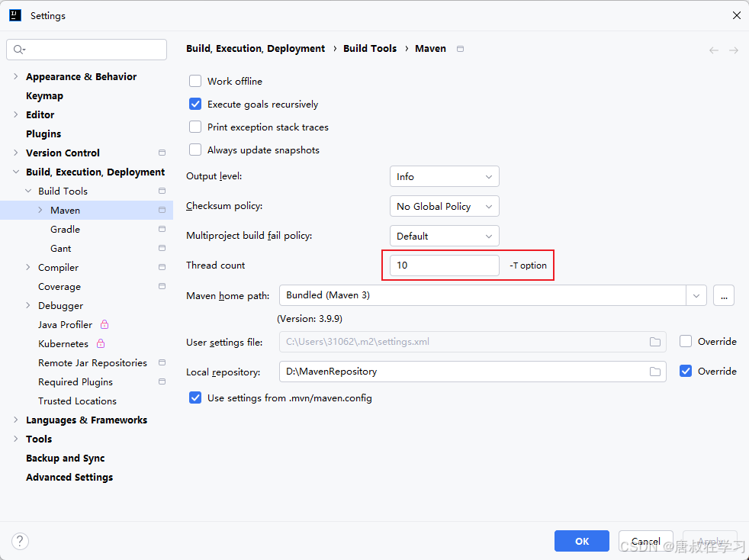Open Advanced Settings page
This screenshot has width=749, height=560.
pos(69,478)
